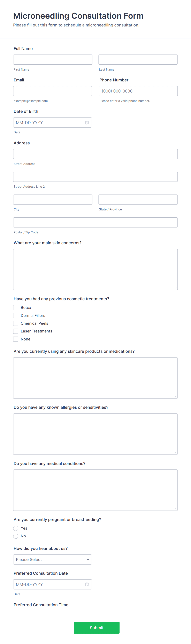191x644 pixels.
Task: Check the Chemical Peels option
Action: [x=16, y=323]
